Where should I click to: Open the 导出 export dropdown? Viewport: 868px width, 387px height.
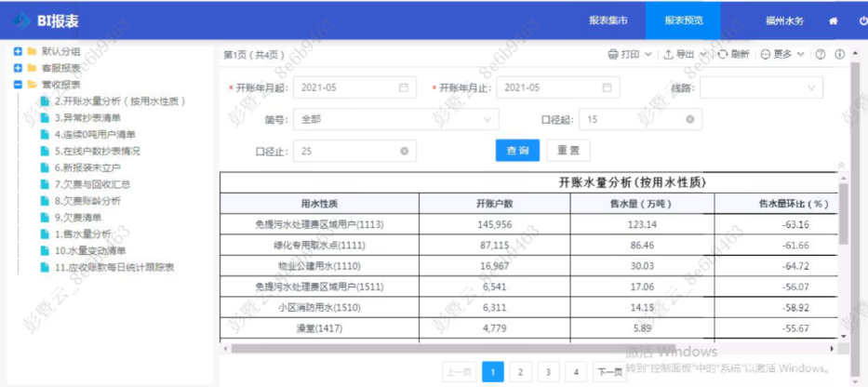(x=684, y=54)
